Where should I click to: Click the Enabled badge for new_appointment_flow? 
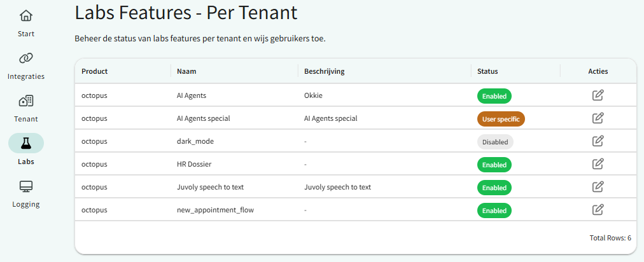(494, 210)
